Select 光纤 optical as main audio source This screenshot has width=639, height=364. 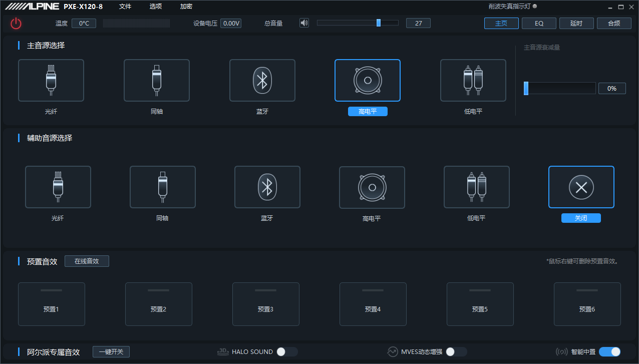[51, 81]
